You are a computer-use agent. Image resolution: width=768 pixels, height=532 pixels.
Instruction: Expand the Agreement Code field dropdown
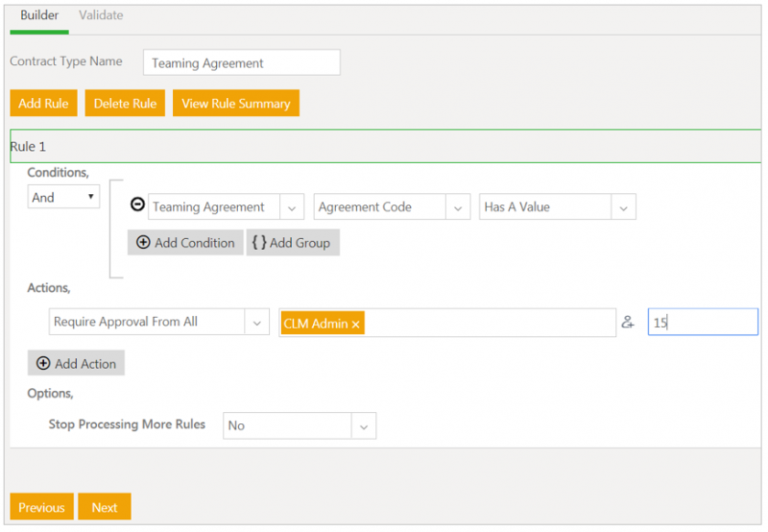[x=459, y=207]
